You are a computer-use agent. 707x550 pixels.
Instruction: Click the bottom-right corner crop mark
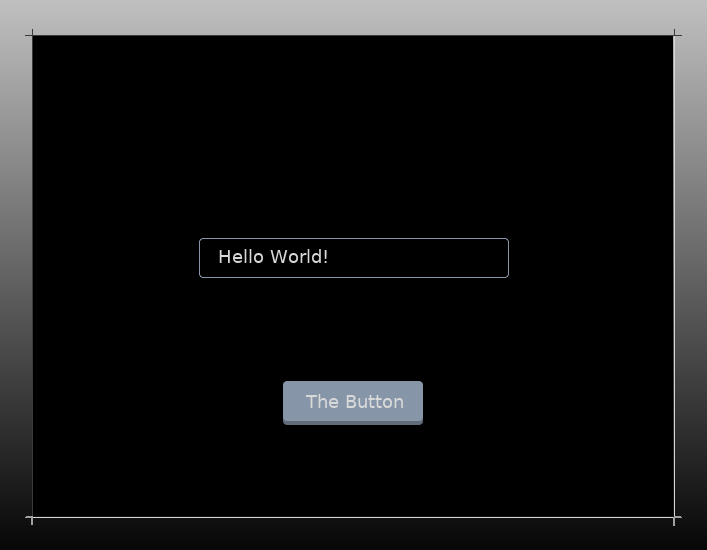click(675, 518)
